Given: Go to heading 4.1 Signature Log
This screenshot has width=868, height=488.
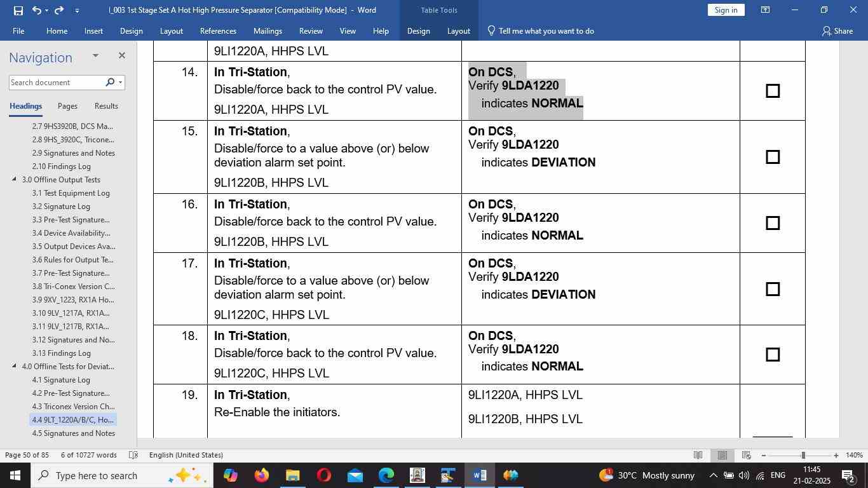Looking at the screenshot, I should [x=61, y=380].
